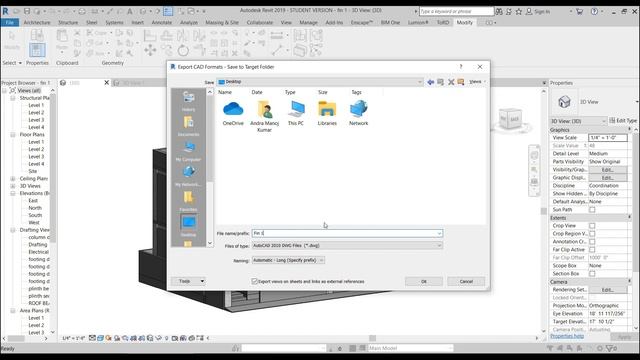Click the blue Back arrow in the dialog
This screenshot has height=360, width=640.
pyautogui.click(x=430, y=82)
